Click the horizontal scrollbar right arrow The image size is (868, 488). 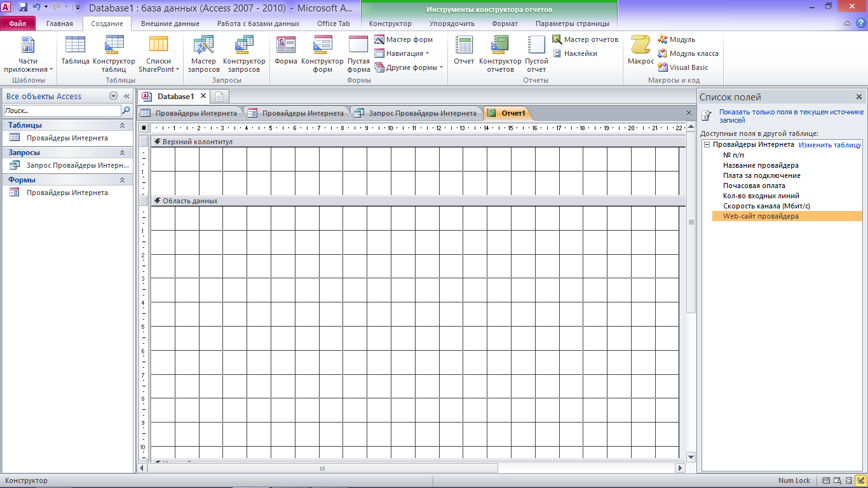point(680,468)
